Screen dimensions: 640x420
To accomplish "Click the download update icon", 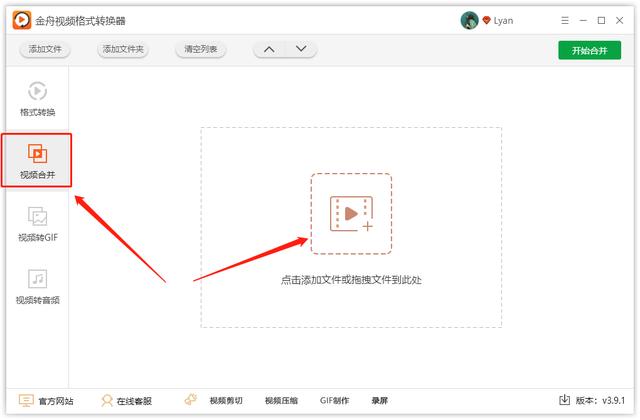I will point(564,400).
